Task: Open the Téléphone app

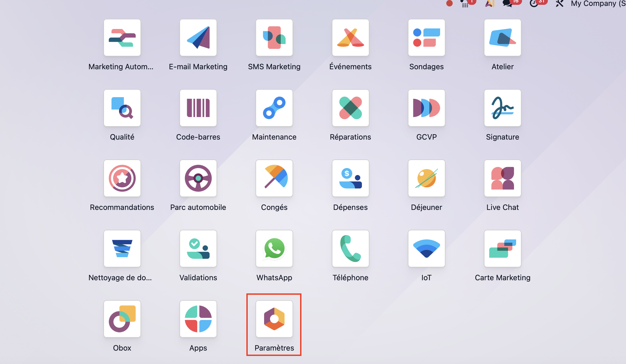Action: coord(350,249)
